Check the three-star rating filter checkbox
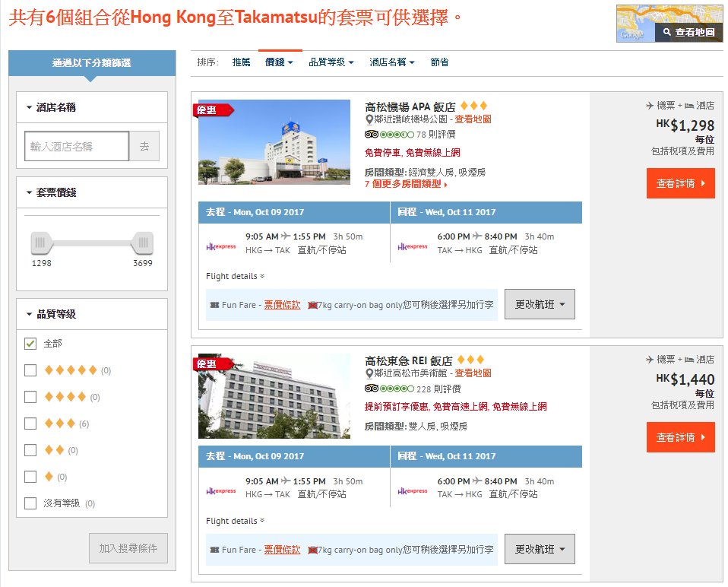728x587 pixels. pyautogui.click(x=30, y=424)
